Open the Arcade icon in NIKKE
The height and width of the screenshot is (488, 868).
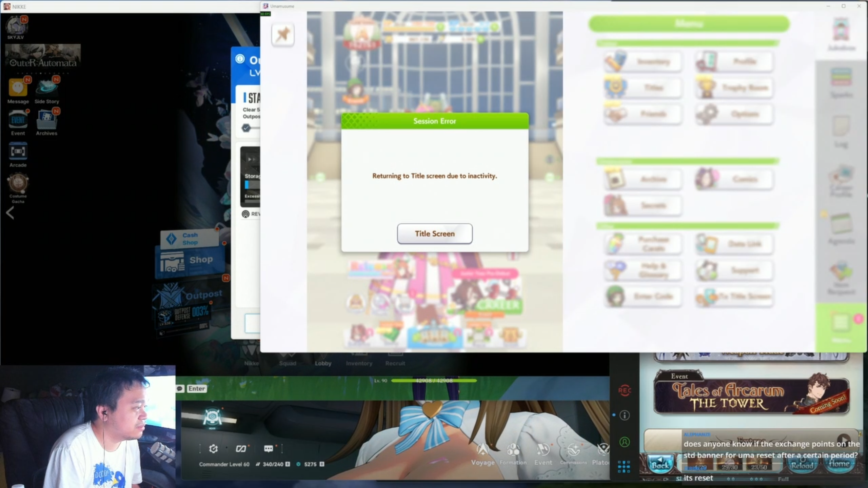coord(18,155)
